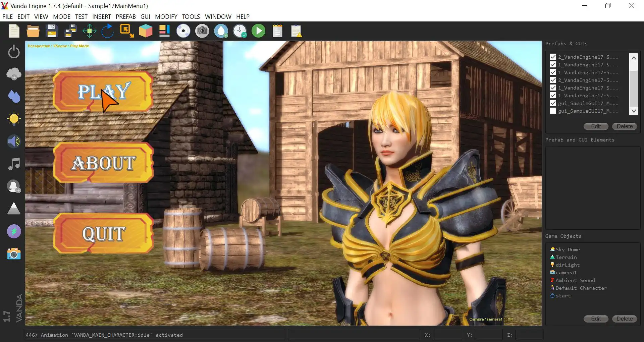Disable the top 2_VandaEngine17 prefab checkbox
Image resolution: width=644 pixels, height=342 pixels.
pyautogui.click(x=553, y=57)
